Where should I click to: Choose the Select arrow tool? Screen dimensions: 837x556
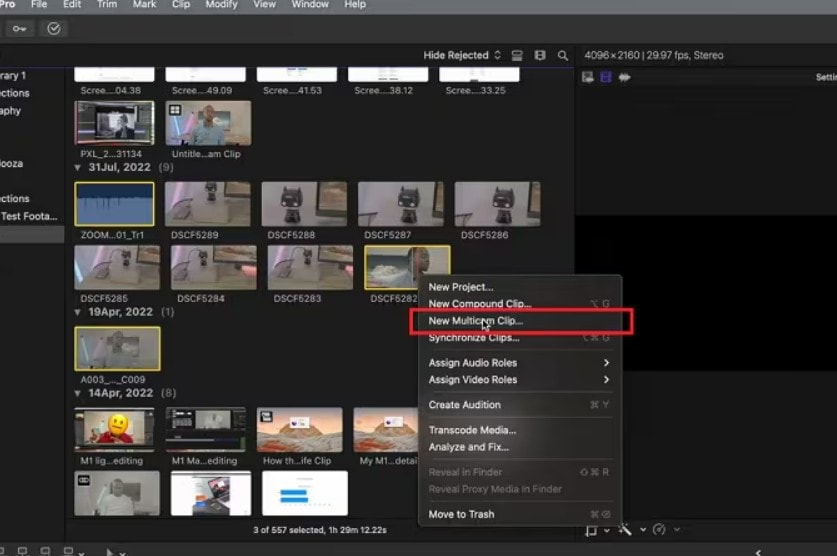pyautogui.click(x=109, y=552)
